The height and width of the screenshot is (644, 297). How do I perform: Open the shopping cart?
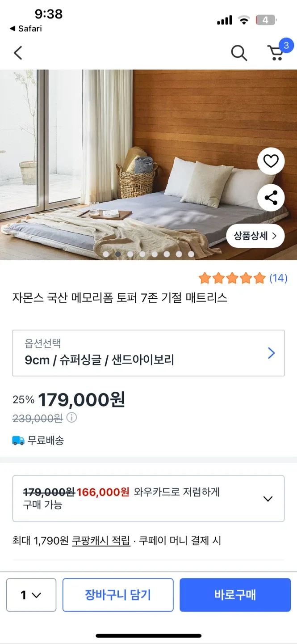276,53
